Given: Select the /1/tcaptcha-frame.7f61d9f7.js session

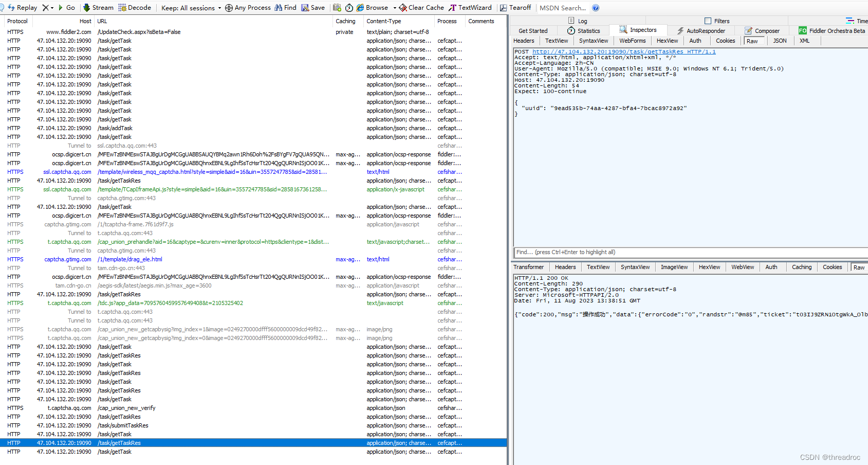Looking at the screenshot, I should (x=253, y=224).
